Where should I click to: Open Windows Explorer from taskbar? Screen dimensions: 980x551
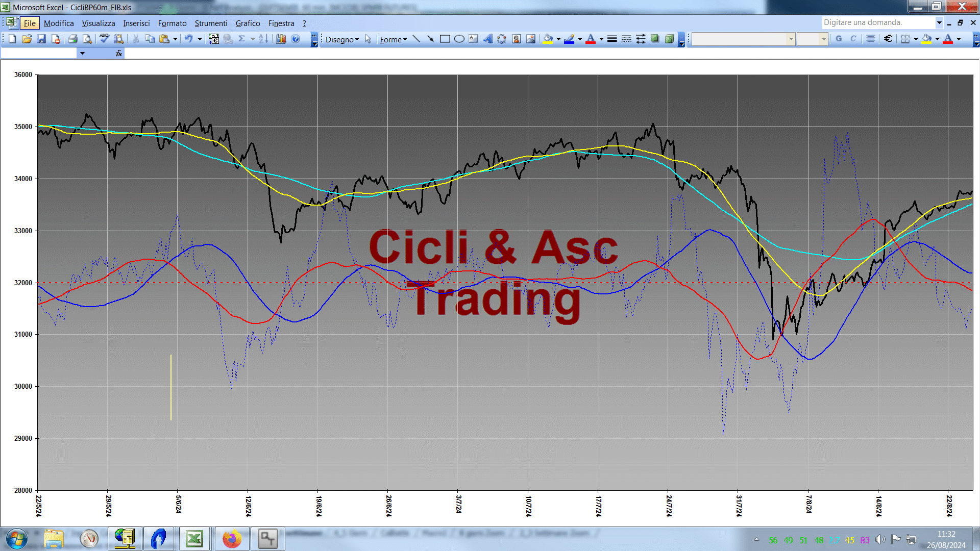(54, 539)
